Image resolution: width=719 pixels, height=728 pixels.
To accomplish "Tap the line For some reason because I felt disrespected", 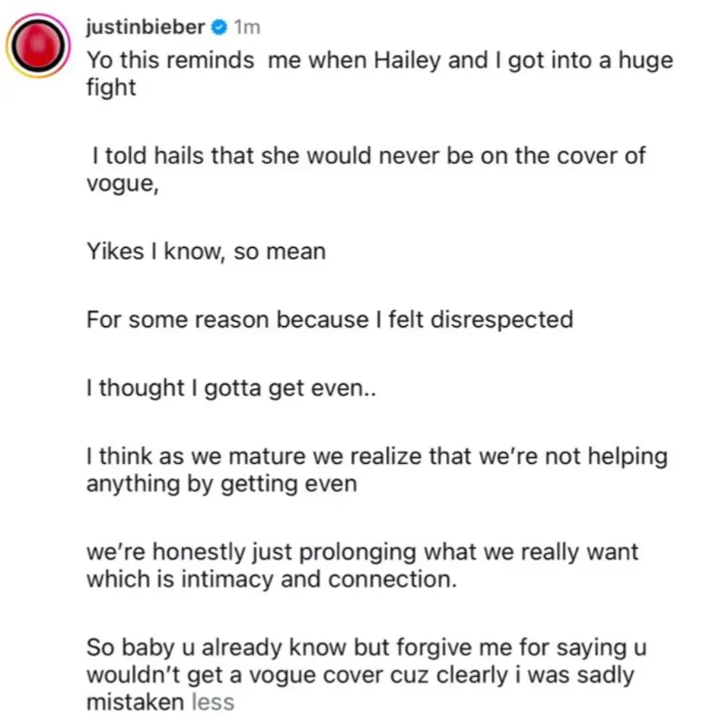I will [329, 319].
